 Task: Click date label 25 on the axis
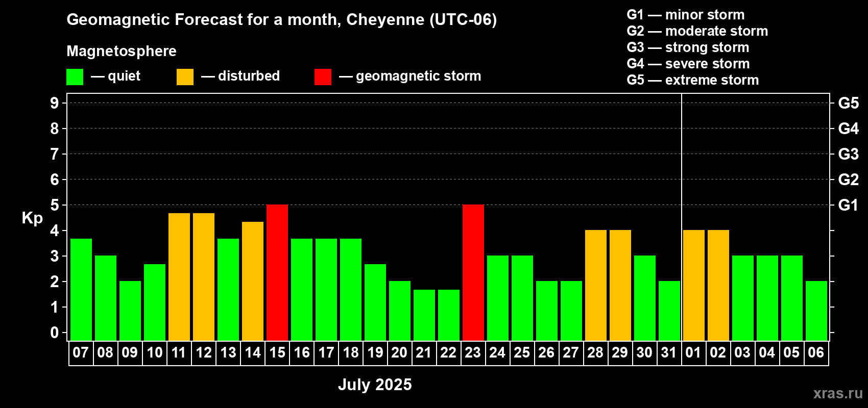tap(522, 352)
